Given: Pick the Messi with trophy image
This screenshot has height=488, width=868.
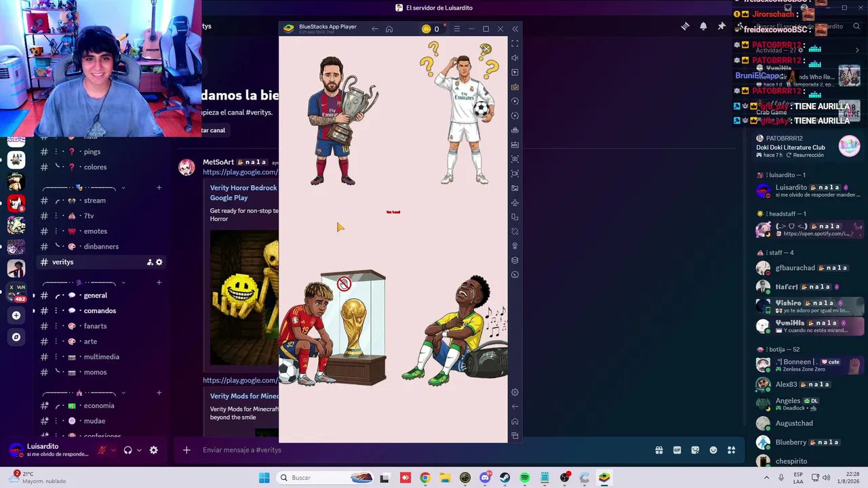Looking at the screenshot, I should pyautogui.click(x=342, y=120).
